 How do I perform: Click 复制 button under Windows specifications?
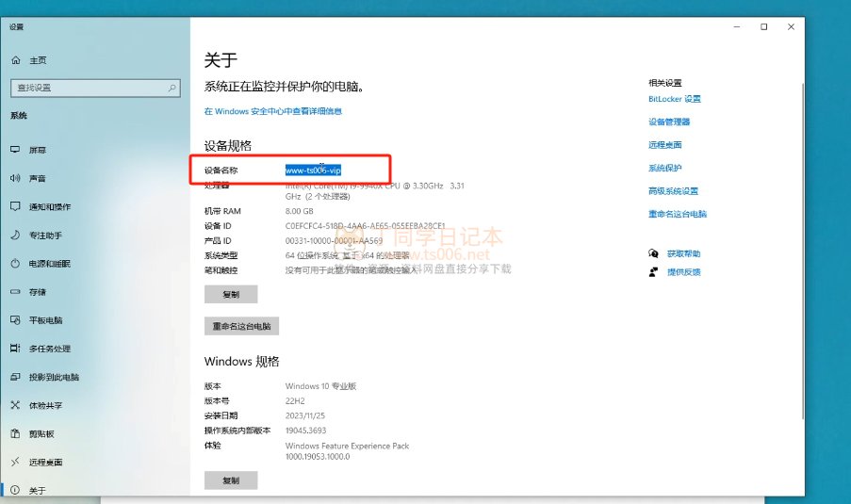click(x=231, y=480)
